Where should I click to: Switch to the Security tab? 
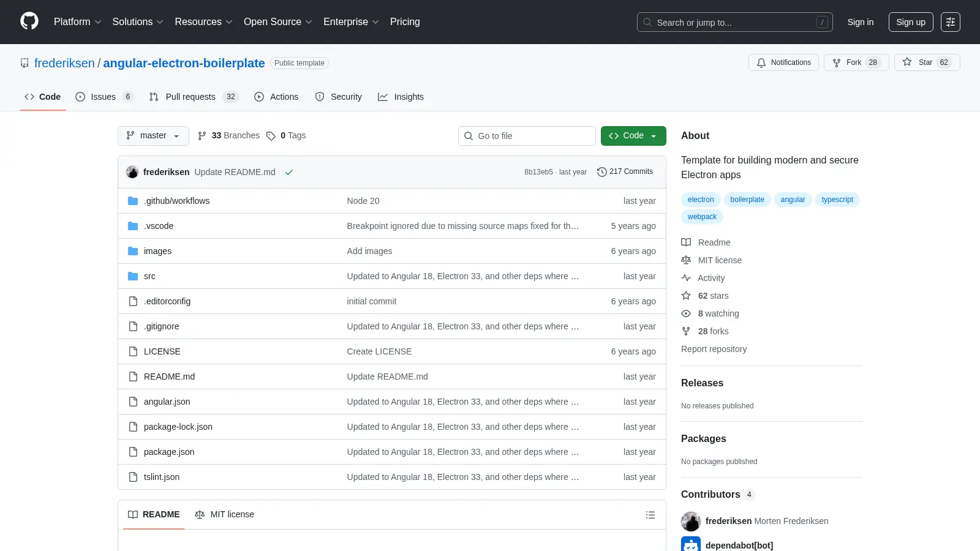click(338, 97)
